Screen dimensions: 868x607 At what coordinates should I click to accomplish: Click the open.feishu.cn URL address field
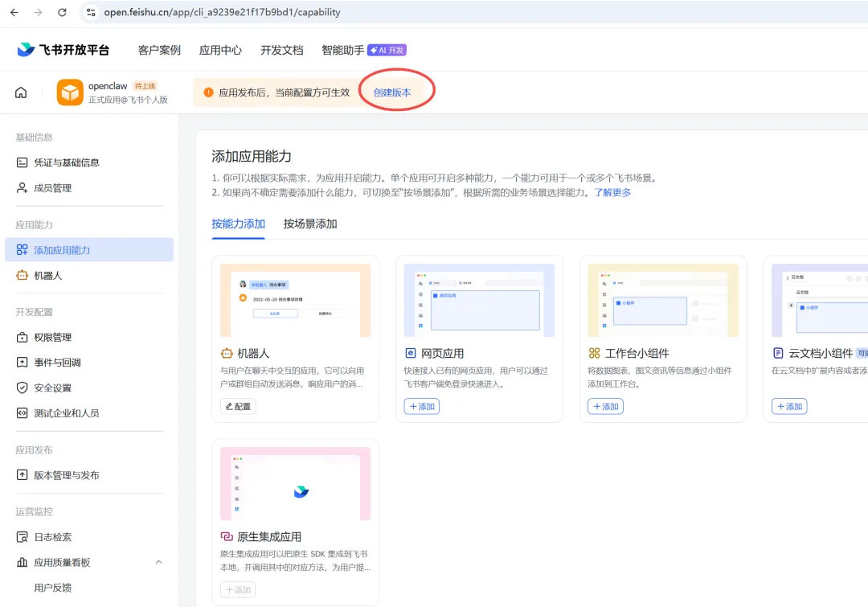pyautogui.click(x=222, y=12)
